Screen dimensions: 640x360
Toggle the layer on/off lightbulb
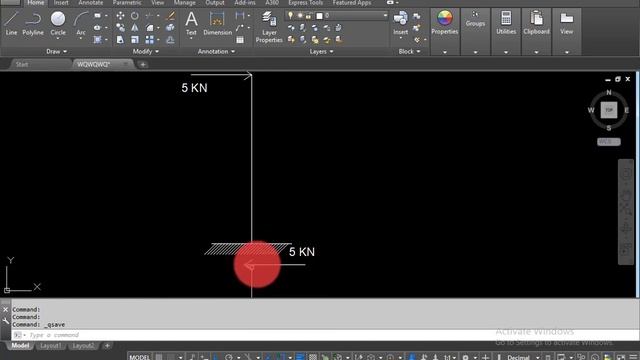click(290, 16)
